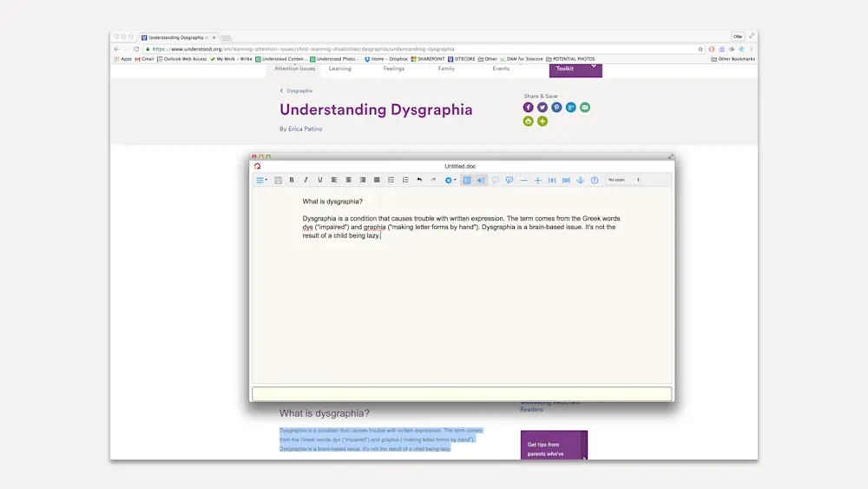
Task: Open the Attention Issues tab
Action: point(294,69)
